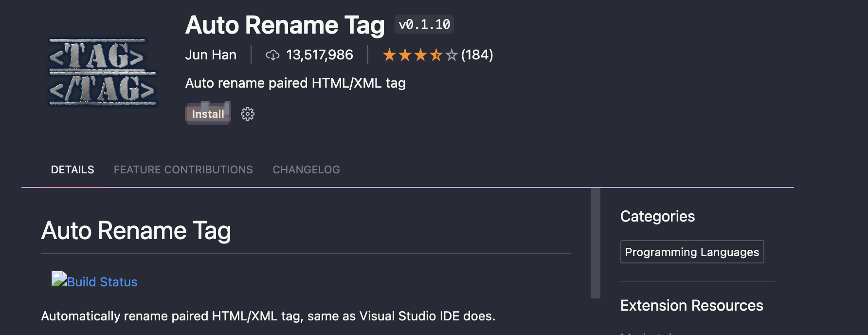Screen dimensions: 868x335
Task: Click the empty fifth rating star
Action: [451, 55]
